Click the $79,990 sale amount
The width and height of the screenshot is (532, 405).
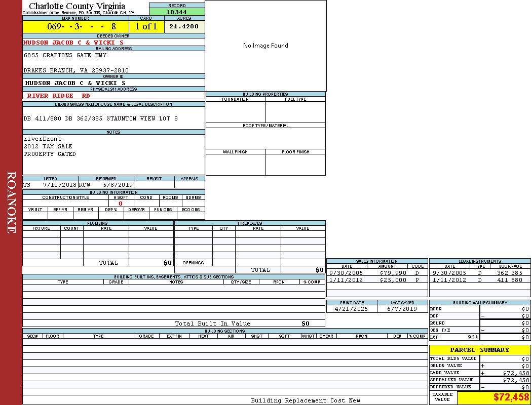pyautogui.click(x=393, y=273)
